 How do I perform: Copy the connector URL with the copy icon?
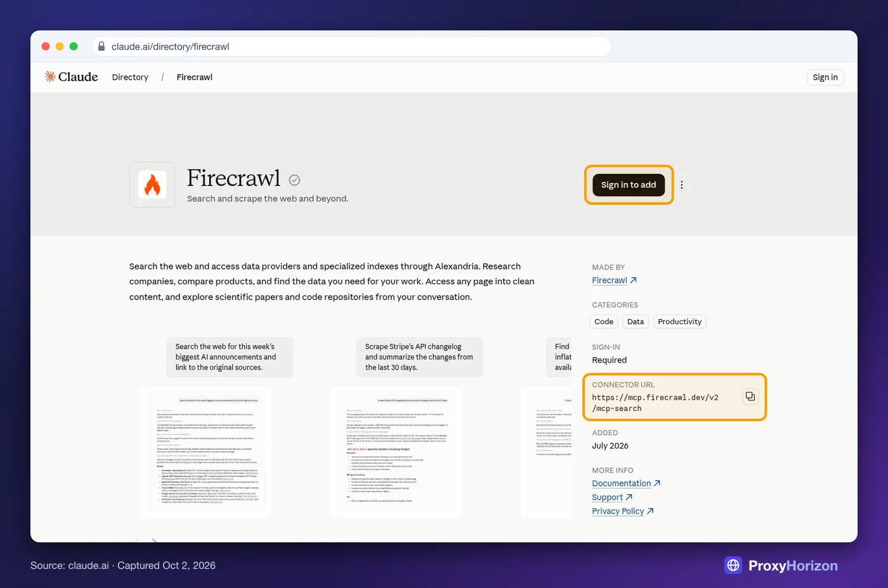(750, 396)
